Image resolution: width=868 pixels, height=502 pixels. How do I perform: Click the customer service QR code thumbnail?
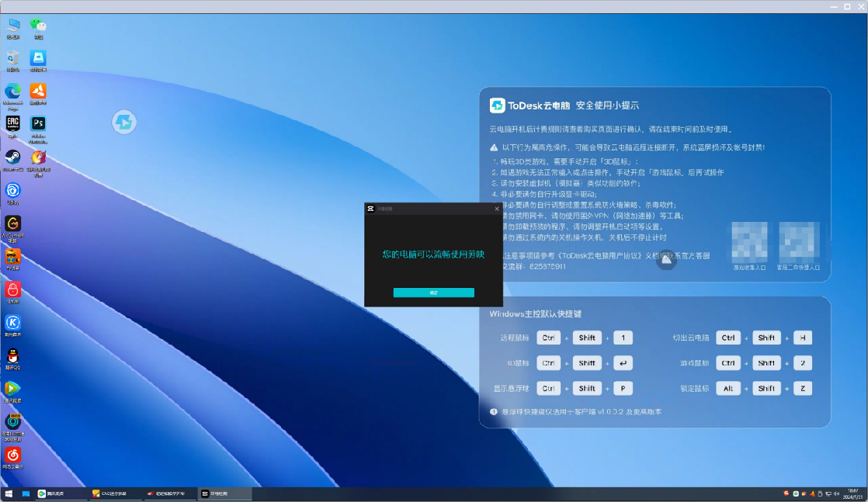[799, 242]
